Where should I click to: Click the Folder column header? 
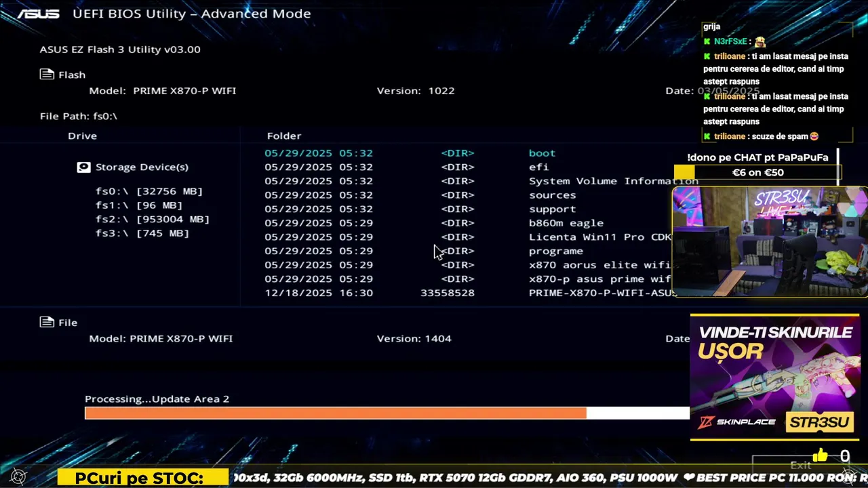coord(284,136)
